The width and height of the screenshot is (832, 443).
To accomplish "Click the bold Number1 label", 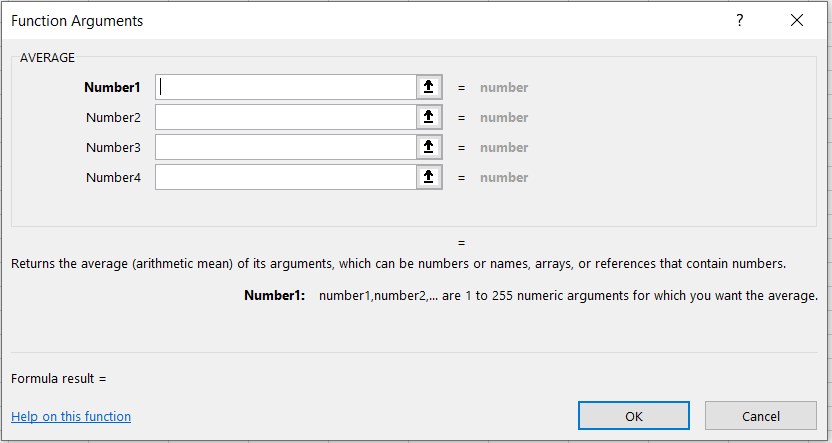I will (x=113, y=87).
